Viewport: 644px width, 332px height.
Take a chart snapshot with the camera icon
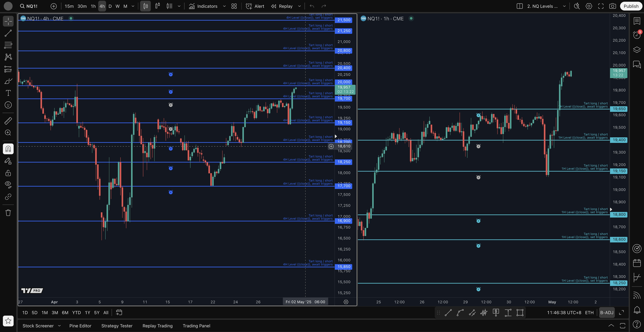[612, 6]
